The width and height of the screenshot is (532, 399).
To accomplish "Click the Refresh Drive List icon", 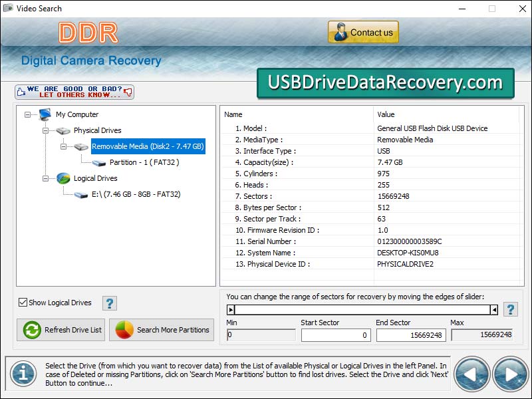I will click(x=32, y=330).
